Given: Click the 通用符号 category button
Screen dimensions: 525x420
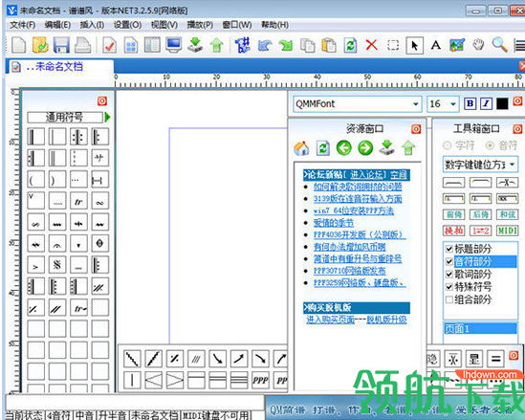Looking at the screenshot, I should [65, 118].
